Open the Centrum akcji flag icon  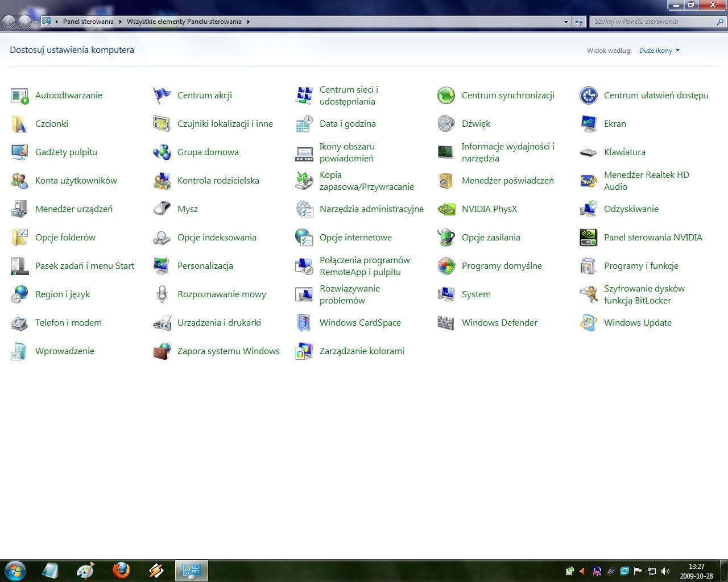tap(162, 95)
